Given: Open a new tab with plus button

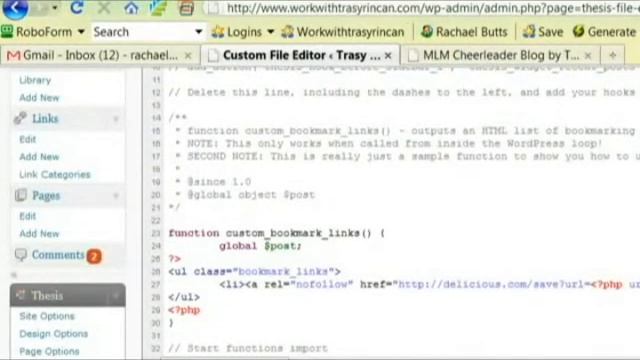Looking at the screenshot, I should coord(613,55).
